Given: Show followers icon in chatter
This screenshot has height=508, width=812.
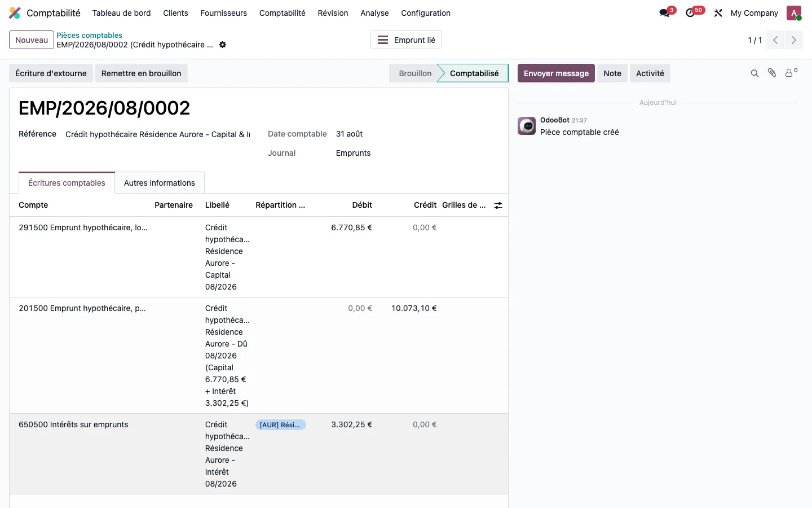Looking at the screenshot, I should point(791,73).
